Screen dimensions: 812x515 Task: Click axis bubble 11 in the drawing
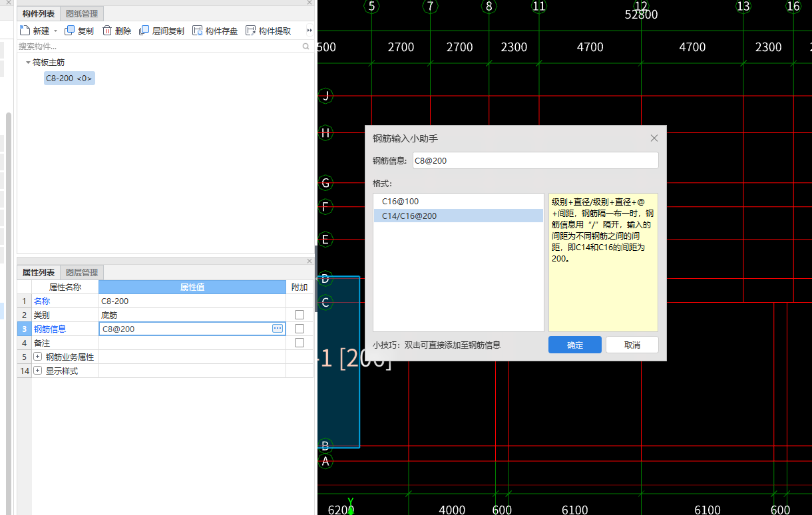539,6
